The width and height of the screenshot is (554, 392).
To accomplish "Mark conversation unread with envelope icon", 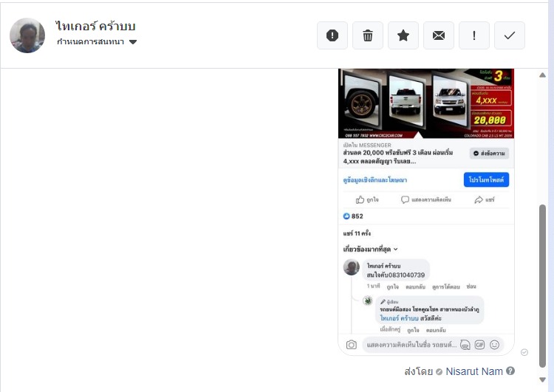I will (x=439, y=35).
